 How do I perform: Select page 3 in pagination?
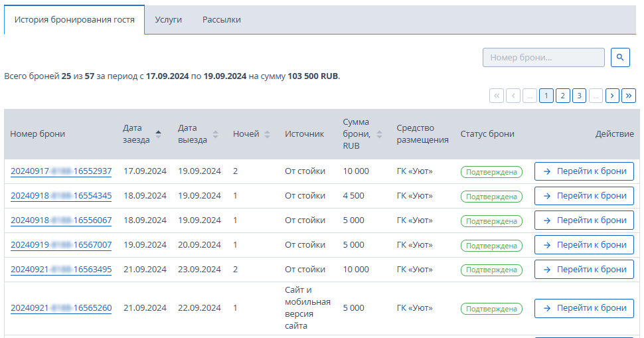click(x=579, y=96)
